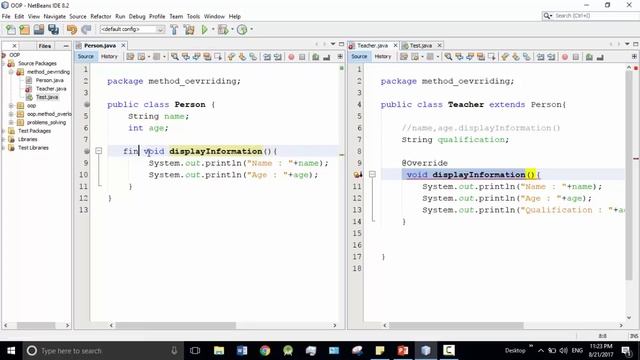The image size is (640, 360).
Task: Click the Redo toolbar icon
Action: pyautogui.click(x=86, y=29)
